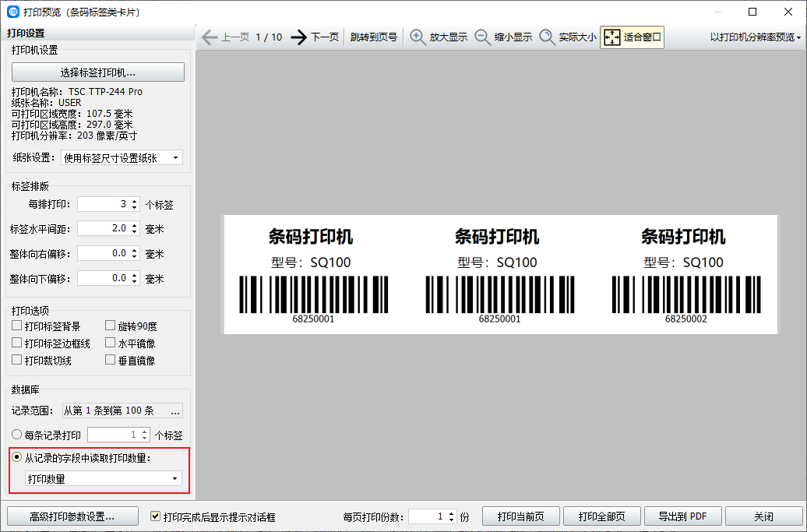Increase label horizontal spacing value

tap(134, 225)
